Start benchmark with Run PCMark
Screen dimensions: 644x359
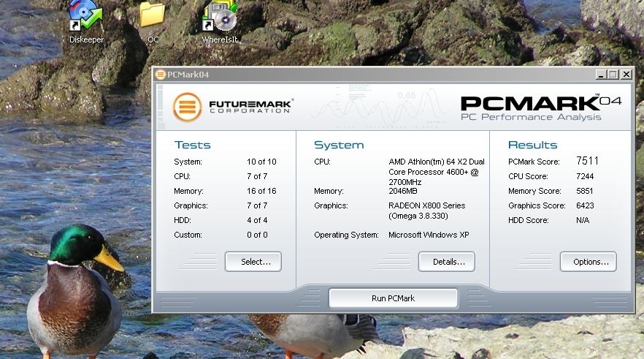point(393,298)
